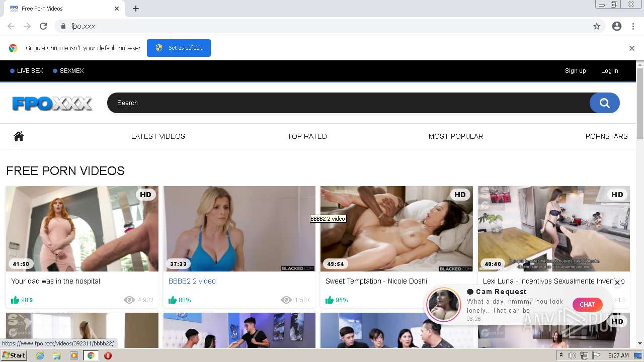Dismiss the default browser infobar
This screenshot has width=644, height=362.
tap(632, 48)
